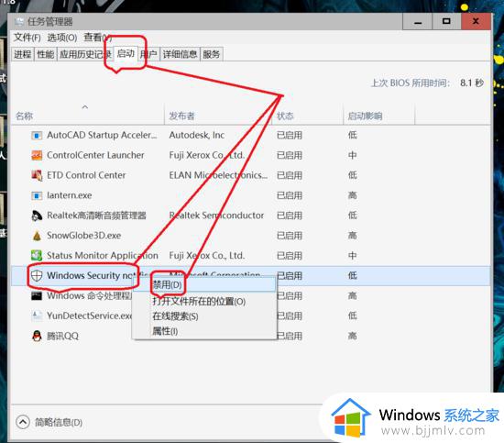Minimize the Task Manager window

point(418,22)
